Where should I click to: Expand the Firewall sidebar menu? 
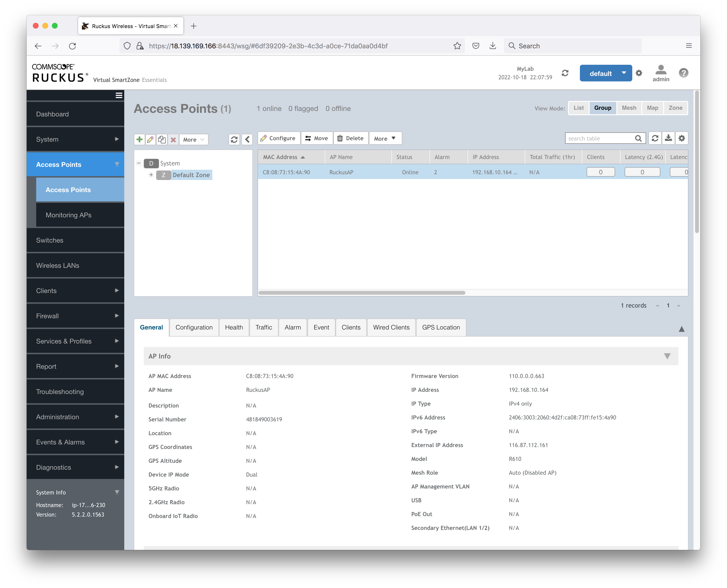[75, 316]
